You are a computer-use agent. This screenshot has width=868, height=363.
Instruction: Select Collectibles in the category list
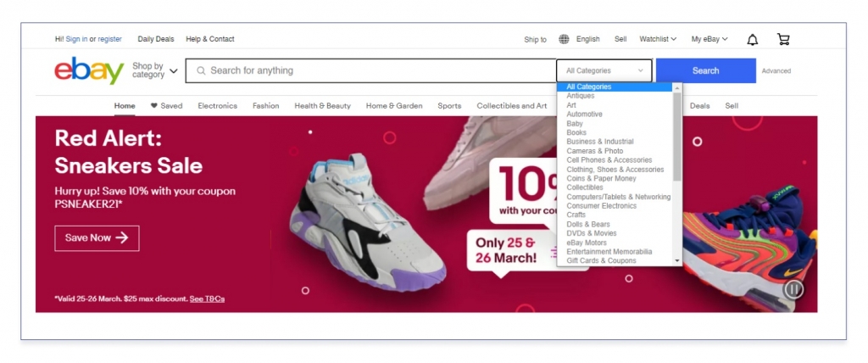click(x=585, y=187)
